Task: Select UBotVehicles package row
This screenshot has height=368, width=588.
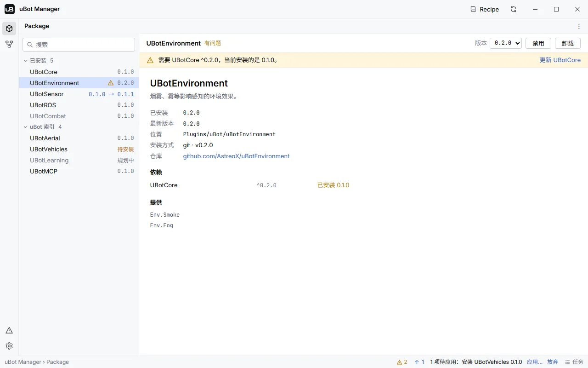Action: 79,149
